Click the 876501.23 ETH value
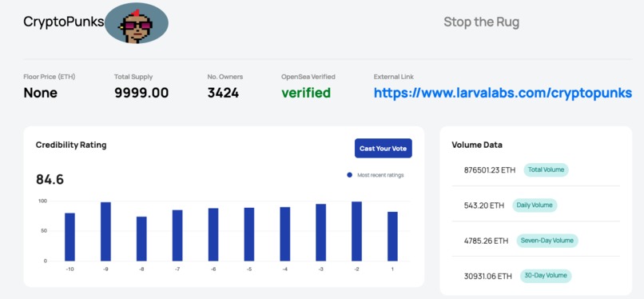 pyautogui.click(x=490, y=170)
